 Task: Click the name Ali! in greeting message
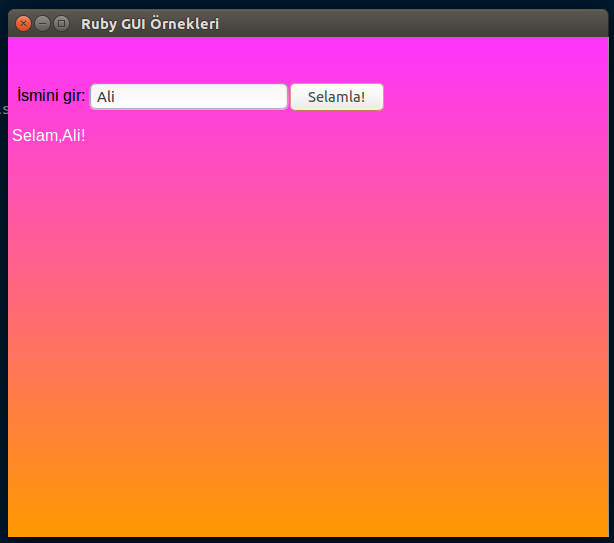73,136
